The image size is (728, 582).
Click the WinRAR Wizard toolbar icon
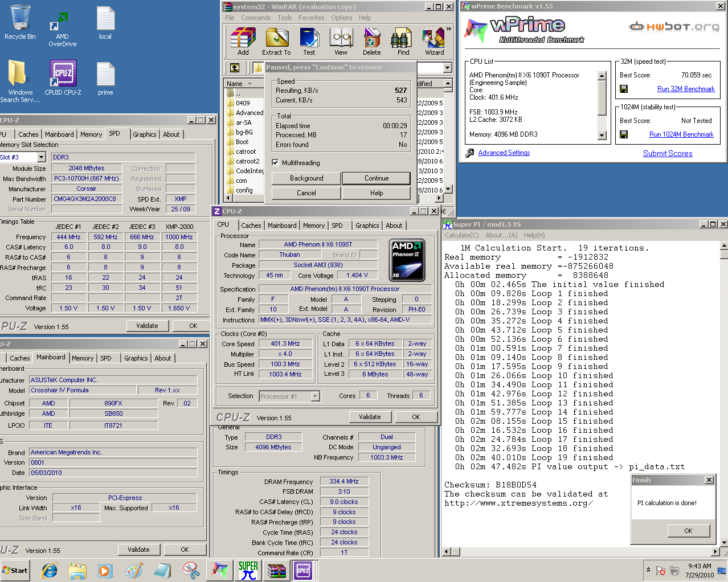point(434,42)
